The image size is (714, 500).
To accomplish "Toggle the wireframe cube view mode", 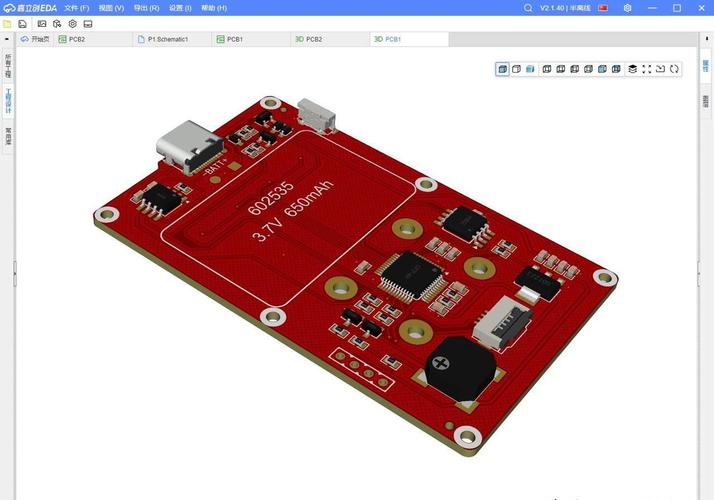I will tap(516, 69).
